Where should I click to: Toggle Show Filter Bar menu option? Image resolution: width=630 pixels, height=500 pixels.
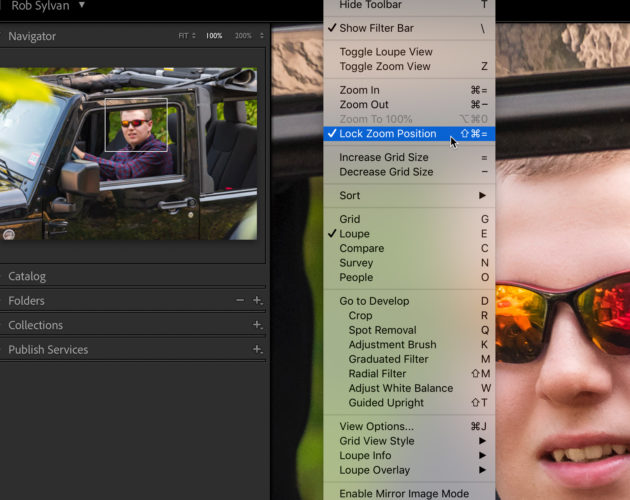pos(409,28)
